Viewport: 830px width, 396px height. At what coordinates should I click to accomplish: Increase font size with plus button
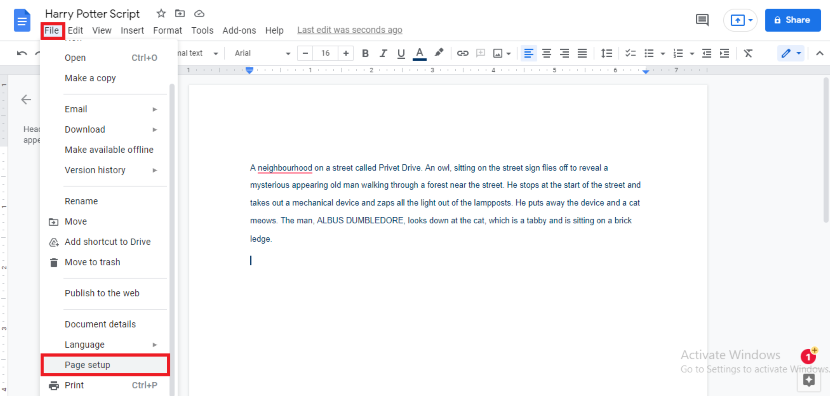pos(346,53)
